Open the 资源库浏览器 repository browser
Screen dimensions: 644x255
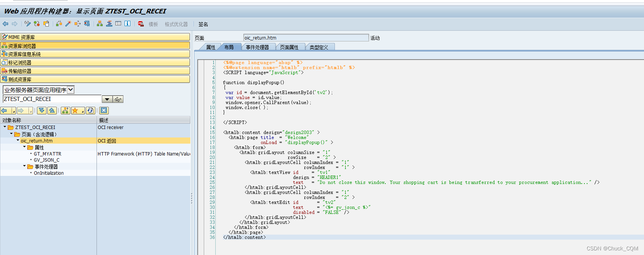95,45
